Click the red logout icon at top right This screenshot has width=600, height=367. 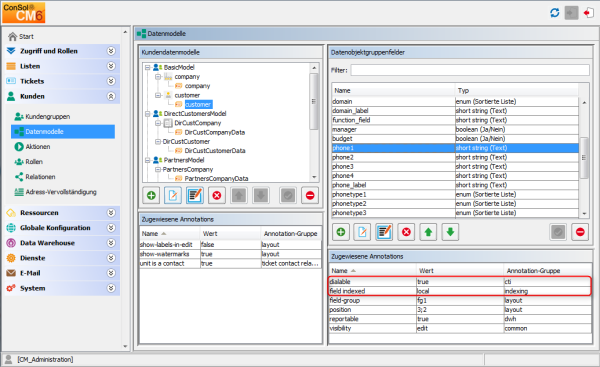coord(588,13)
